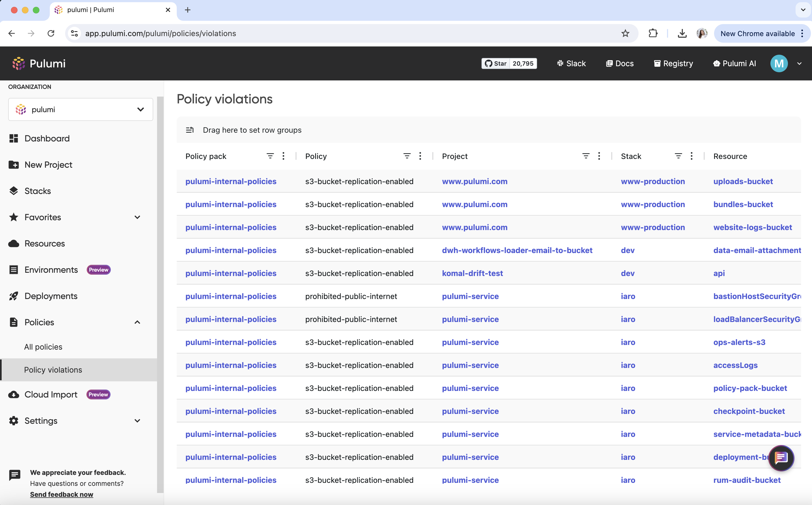
Task: Open dev stack in komal-drift-test row
Action: [628, 273]
